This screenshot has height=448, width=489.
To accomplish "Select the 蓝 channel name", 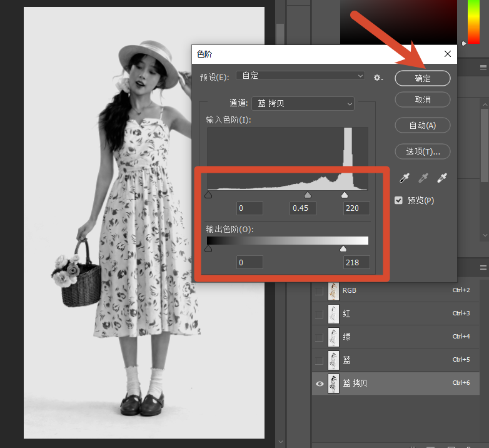I will pos(347,360).
